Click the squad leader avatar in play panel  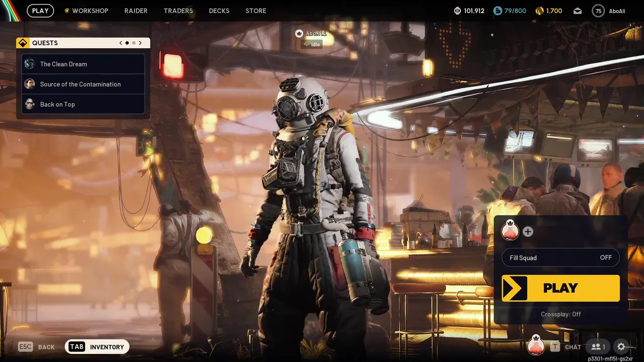(511, 231)
